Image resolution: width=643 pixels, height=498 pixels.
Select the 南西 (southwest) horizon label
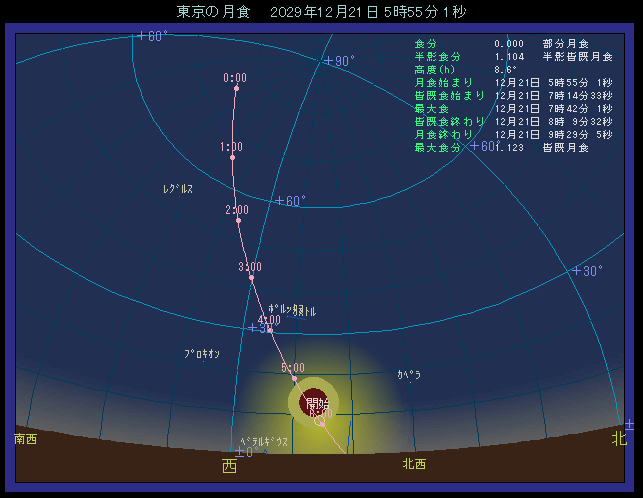(x=26, y=439)
